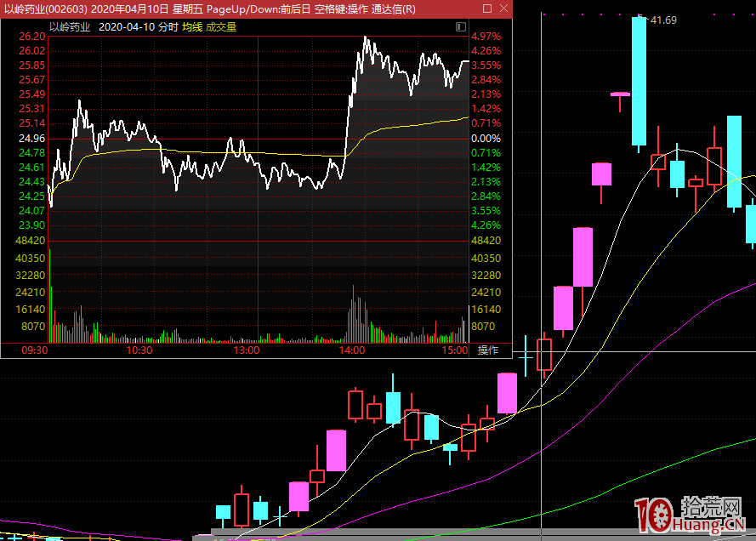
Task: Click the 24.61 price axis label
Action: tap(32, 168)
